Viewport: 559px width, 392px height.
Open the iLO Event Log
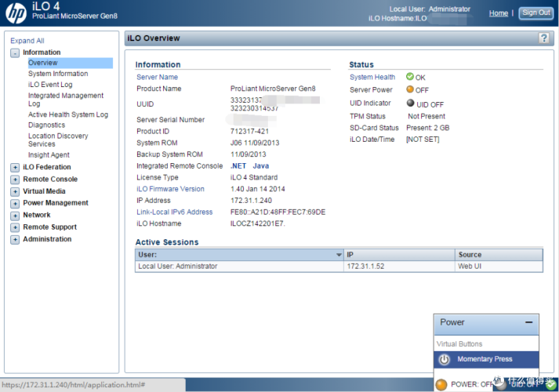point(50,85)
